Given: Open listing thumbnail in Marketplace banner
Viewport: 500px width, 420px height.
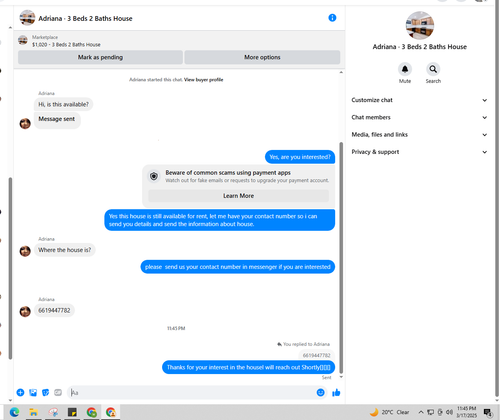Looking at the screenshot, I should [x=23, y=40].
